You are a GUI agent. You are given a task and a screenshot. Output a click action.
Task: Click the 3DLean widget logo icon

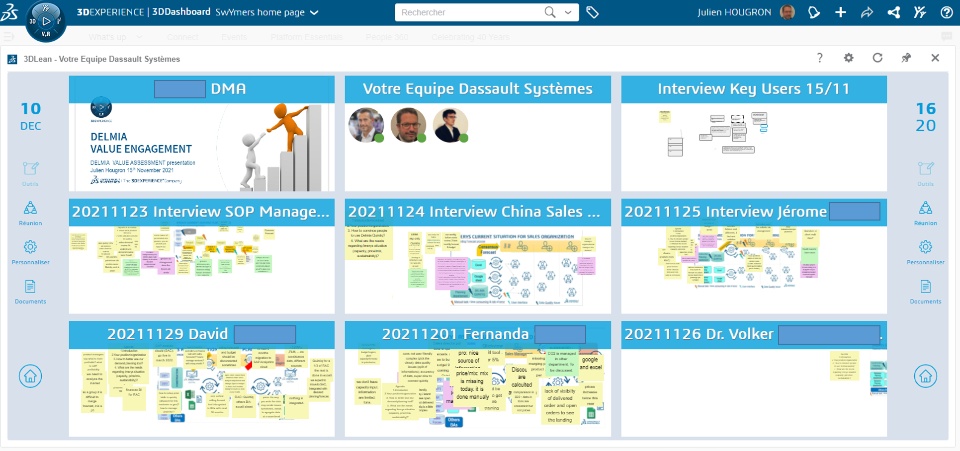point(12,59)
